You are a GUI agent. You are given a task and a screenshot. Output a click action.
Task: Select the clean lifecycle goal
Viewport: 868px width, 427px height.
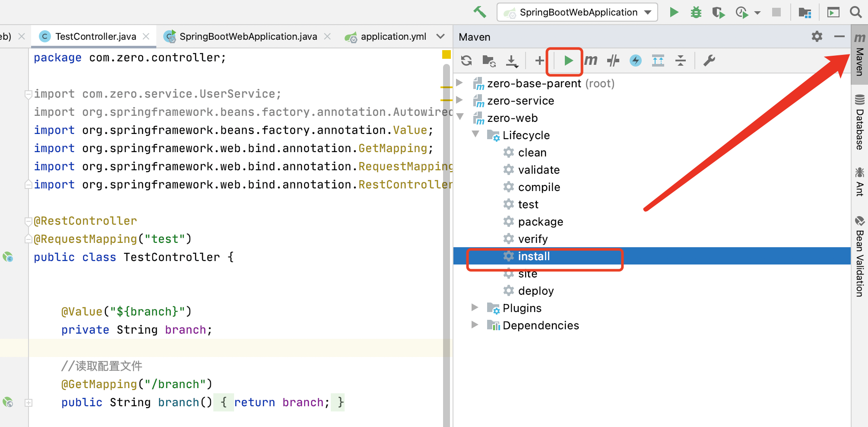[x=532, y=153]
